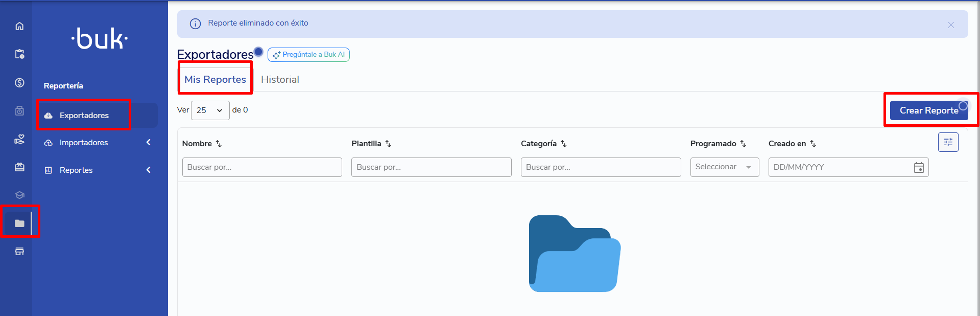Sort table by Nombre column

(219, 144)
